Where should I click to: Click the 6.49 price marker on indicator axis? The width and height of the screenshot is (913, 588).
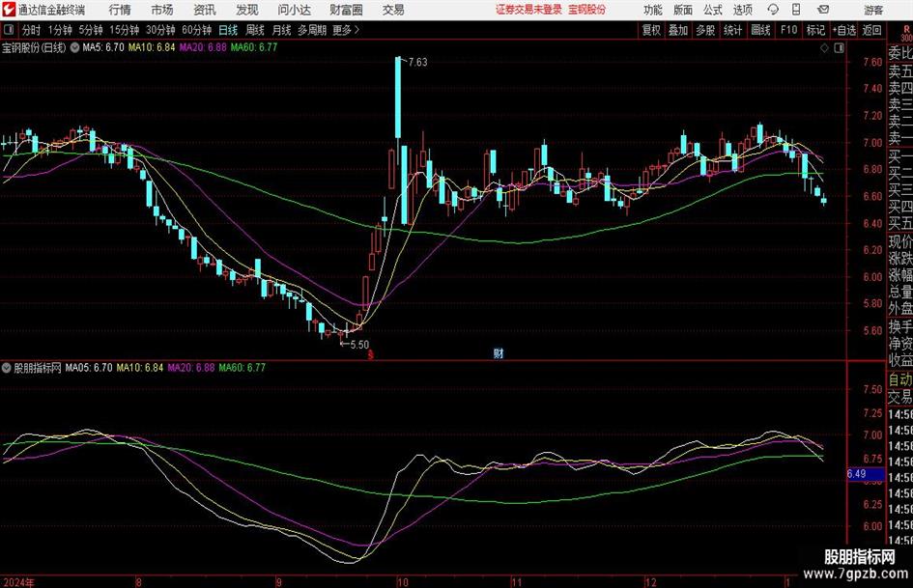pos(856,474)
